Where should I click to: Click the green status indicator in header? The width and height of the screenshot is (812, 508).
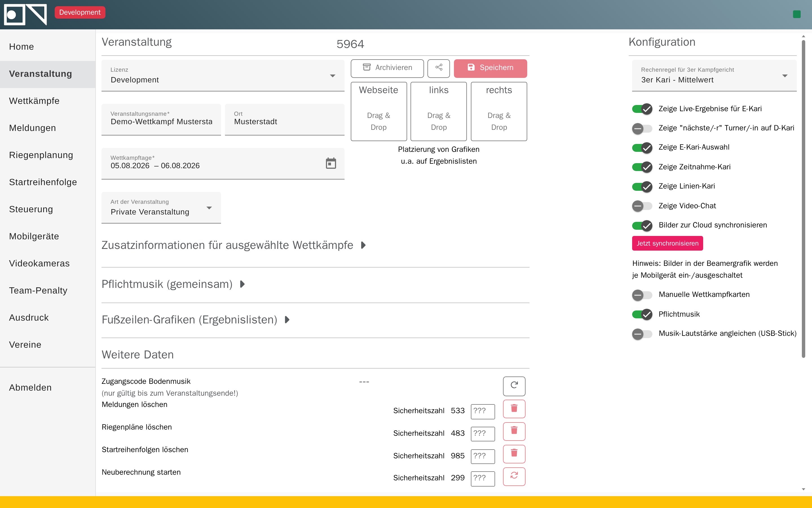[x=796, y=14]
